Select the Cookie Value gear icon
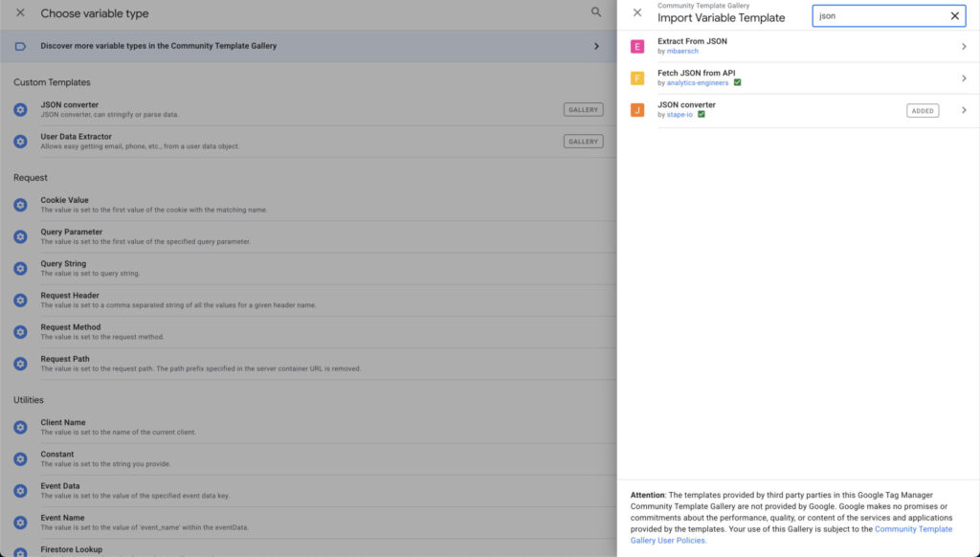Viewport: 980px width, 557px height. point(20,205)
